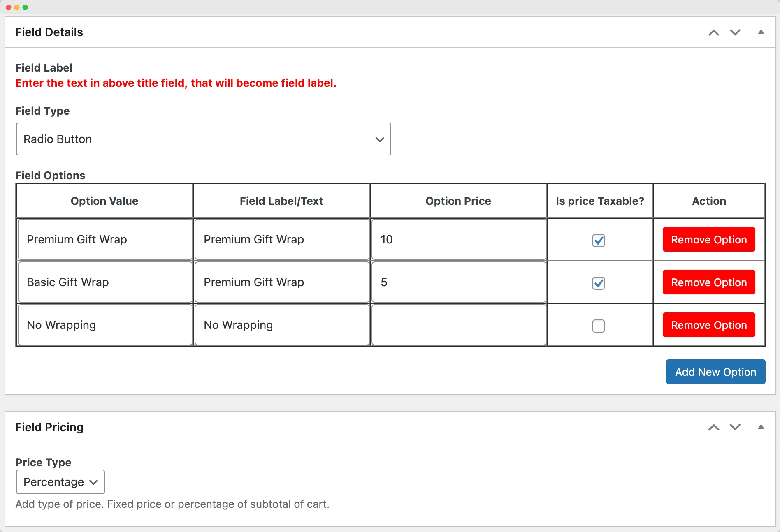780x532 pixels.
Task: Uncheck taxable for Premium Gift Wrap row
Action: [x=599, y=241]
